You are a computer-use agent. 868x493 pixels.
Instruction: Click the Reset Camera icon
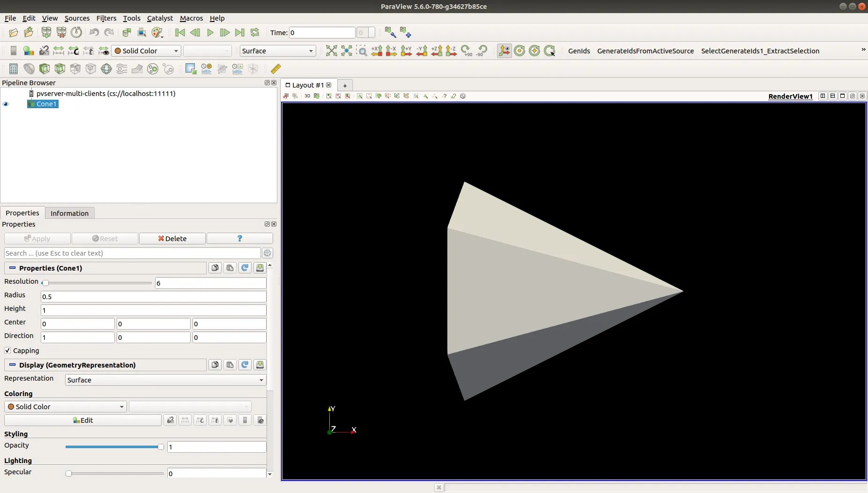click(331, 51)
